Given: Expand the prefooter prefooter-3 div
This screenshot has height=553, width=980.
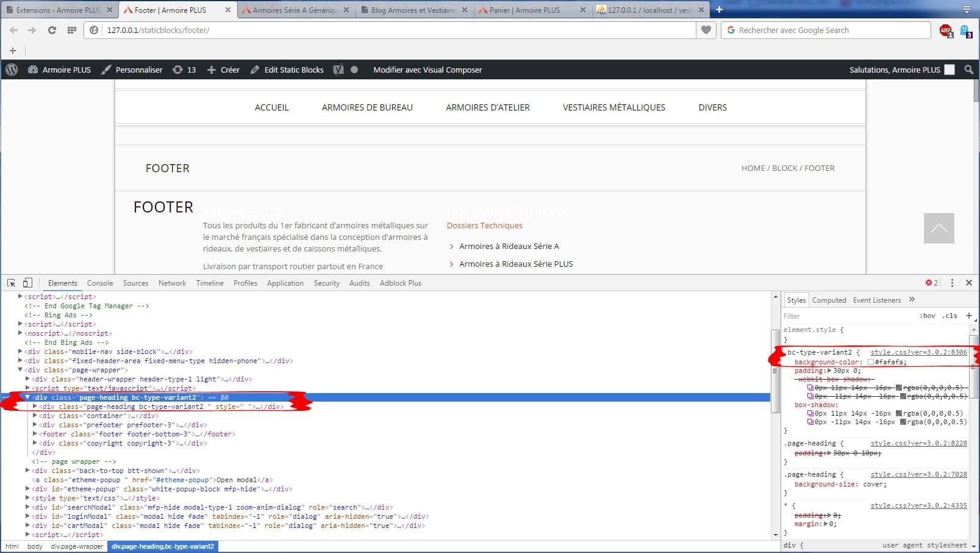Looking at the screenshot, I should 35,425.
